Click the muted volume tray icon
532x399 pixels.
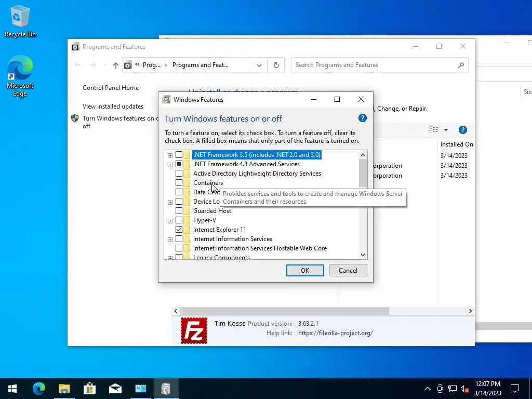tap(464, 389)
